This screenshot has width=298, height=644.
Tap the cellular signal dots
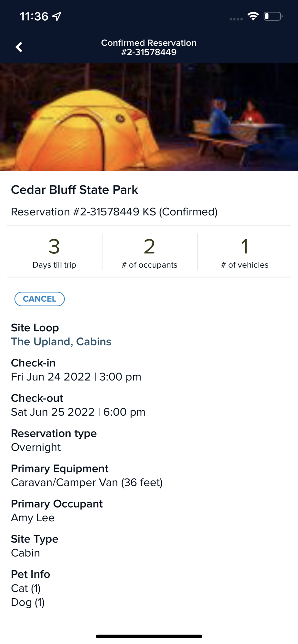coord(236,19)
